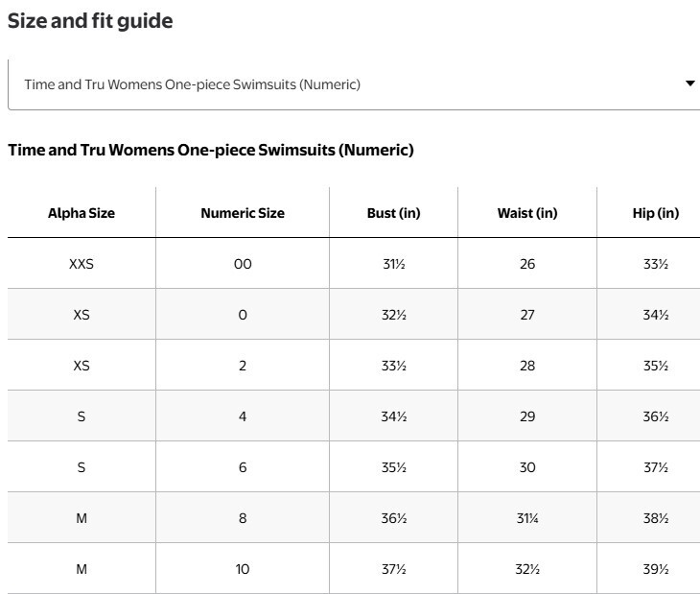Screen dimensions: 700x594
Task: Click the Waist (in) column header
Action: 527,213
